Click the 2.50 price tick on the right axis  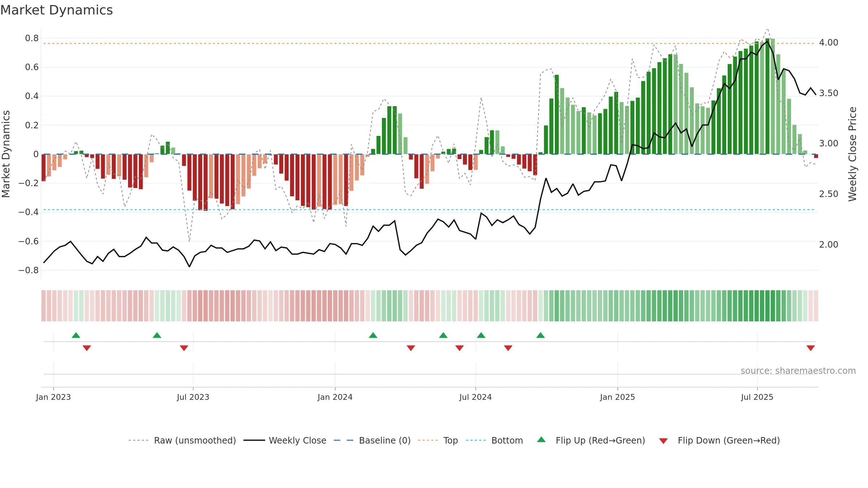[829, 194]
